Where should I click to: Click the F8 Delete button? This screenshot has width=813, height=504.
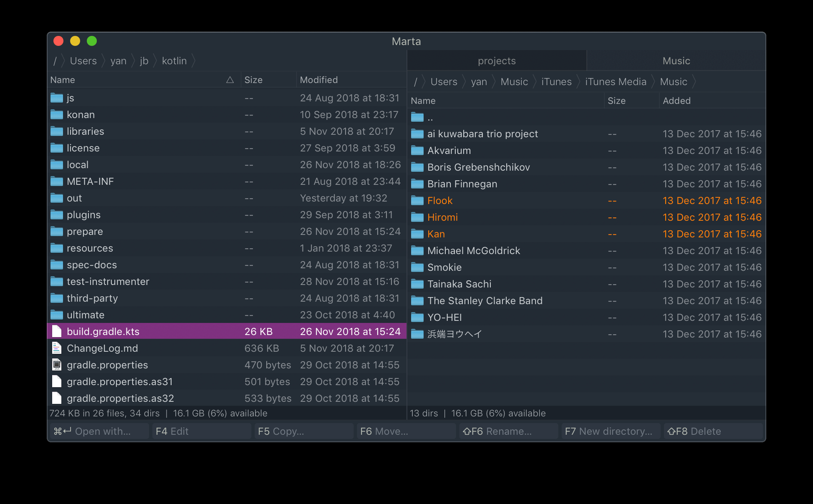[713, 431]
